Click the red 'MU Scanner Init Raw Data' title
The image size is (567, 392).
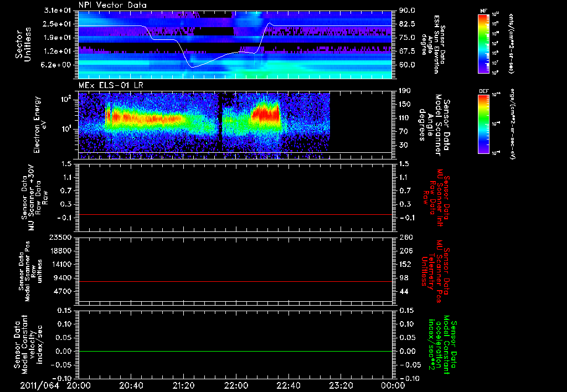(x=436, y=198)
